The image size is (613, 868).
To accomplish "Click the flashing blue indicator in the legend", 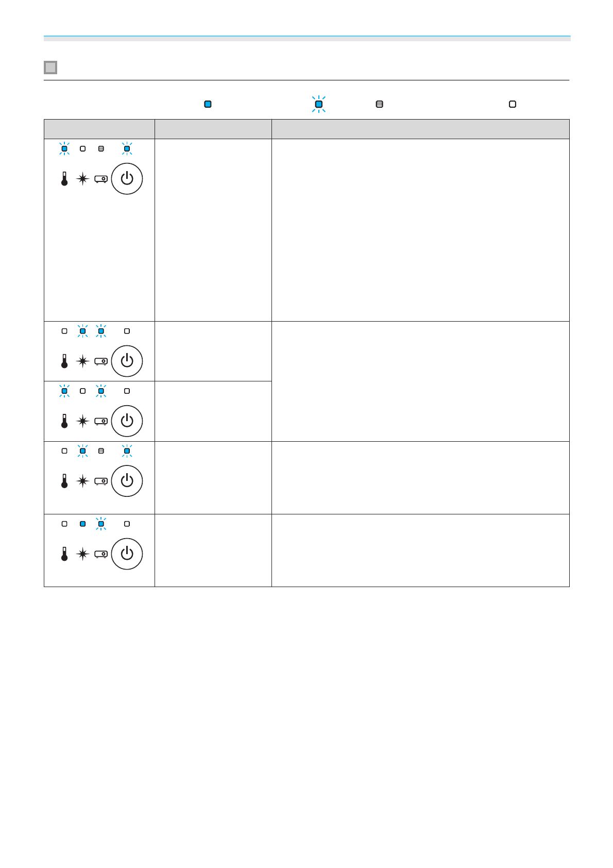I will 319,104.
